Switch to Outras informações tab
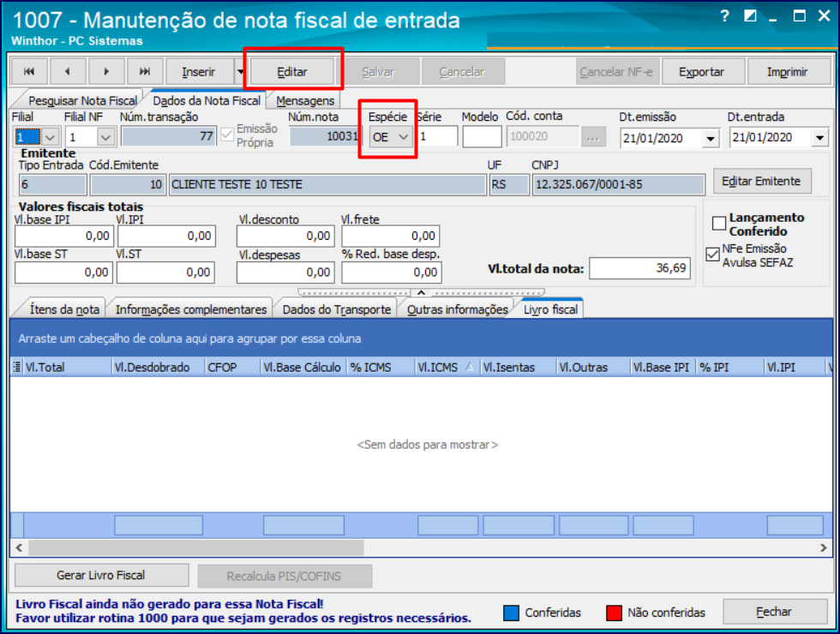Screen dimensions: 840x634 coord(458,309)
